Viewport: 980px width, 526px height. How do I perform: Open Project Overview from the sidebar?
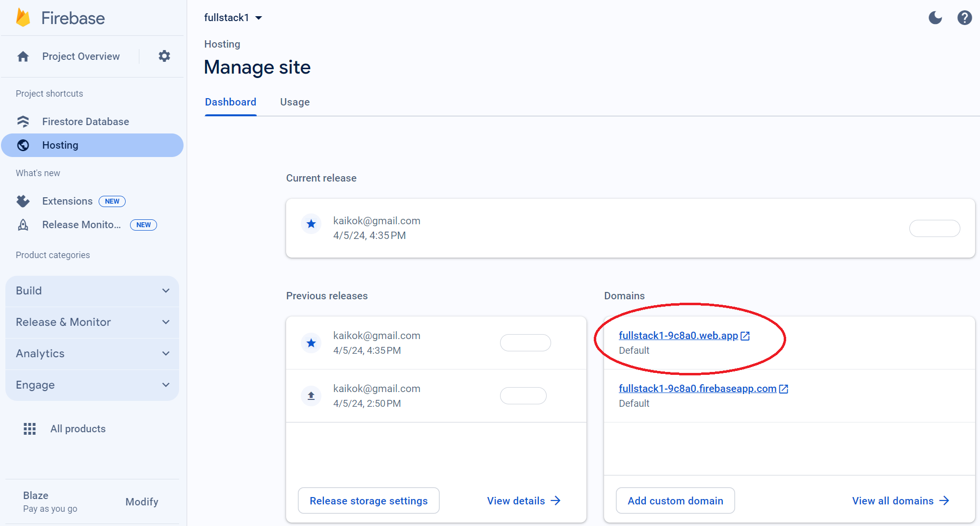pos(80,56)
